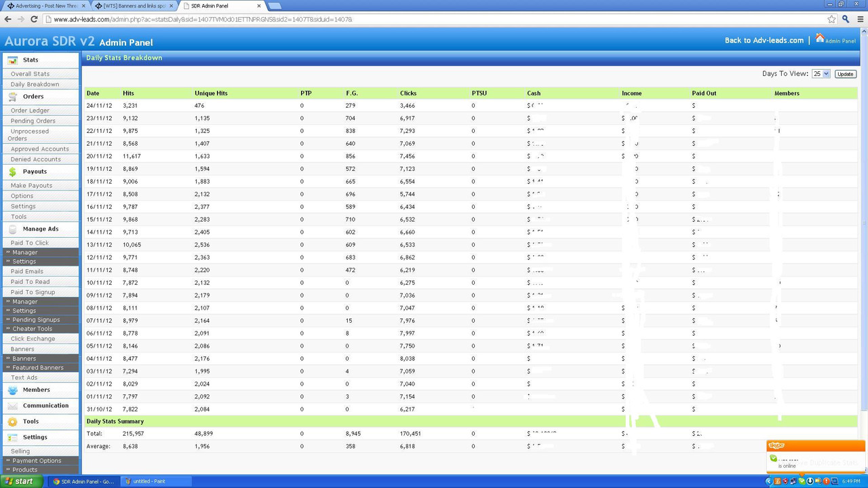Open the Manage Ads menu section
Image resolution: width=868 pixels, height=488 pixels.
coord(41,229)
